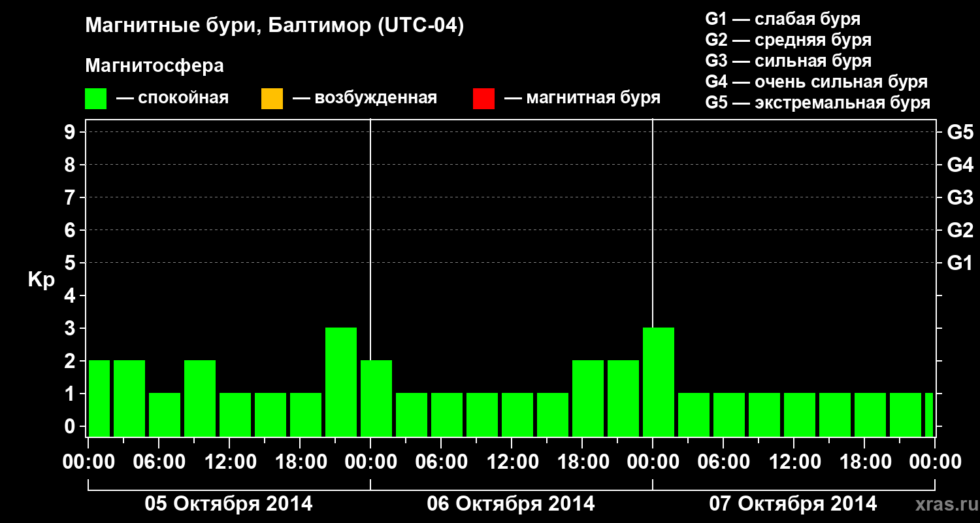980x523 pixels.
Task: Click the orange 'возбужденная' legend swatch
Action: [272, 99]
